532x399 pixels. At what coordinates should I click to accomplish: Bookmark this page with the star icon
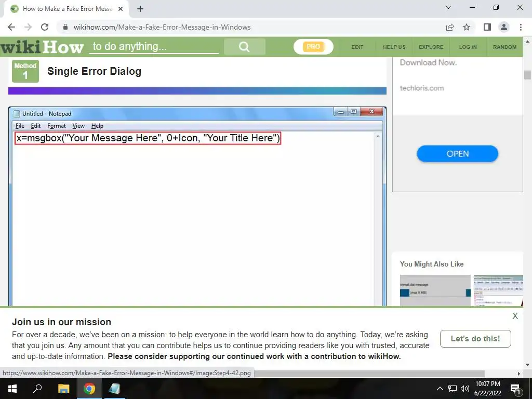point(467,27)
